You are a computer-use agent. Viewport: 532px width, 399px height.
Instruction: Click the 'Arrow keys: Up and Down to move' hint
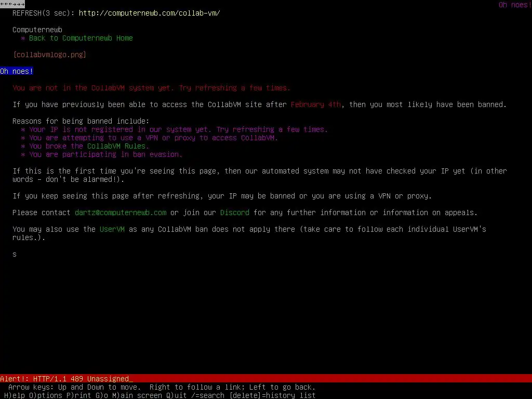(75, 387)
